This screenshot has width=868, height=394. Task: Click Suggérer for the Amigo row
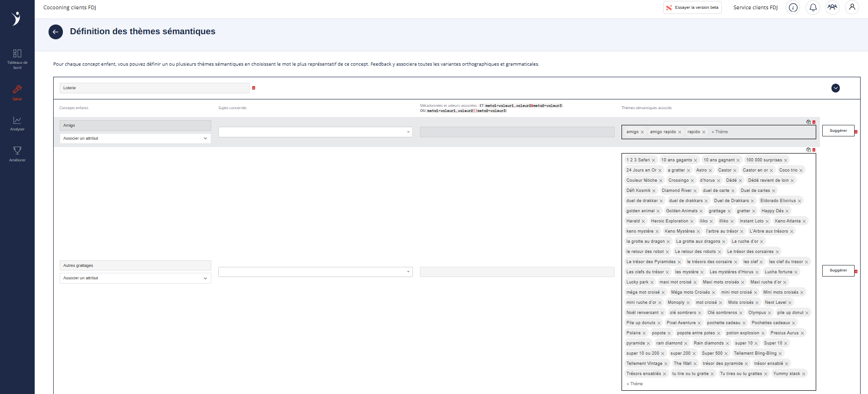pyautogui.click(x=838, y=131)
